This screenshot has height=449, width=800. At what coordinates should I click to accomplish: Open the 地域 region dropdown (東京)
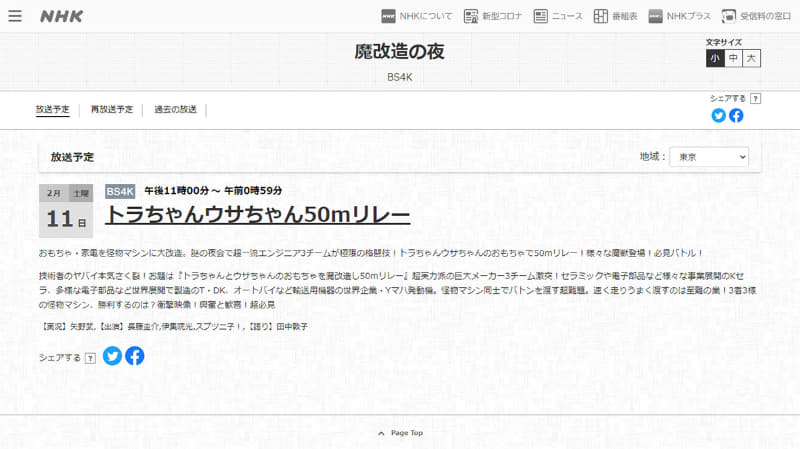point(709,157)
